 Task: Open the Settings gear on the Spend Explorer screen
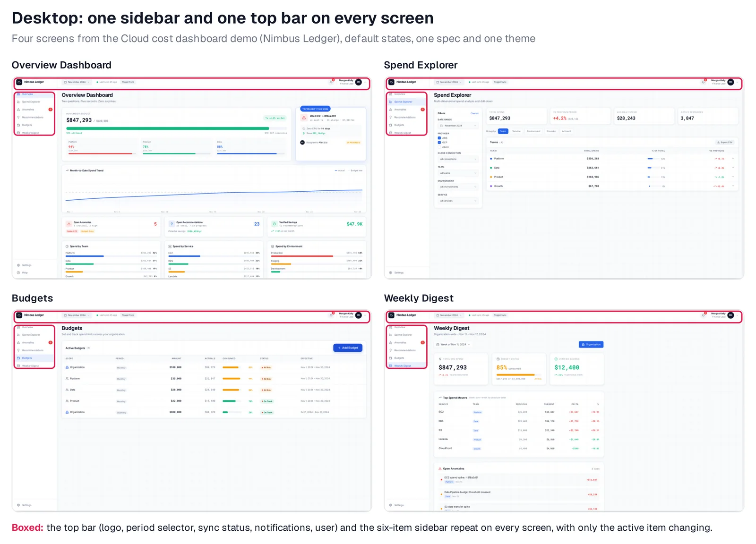tap(391, 272)
